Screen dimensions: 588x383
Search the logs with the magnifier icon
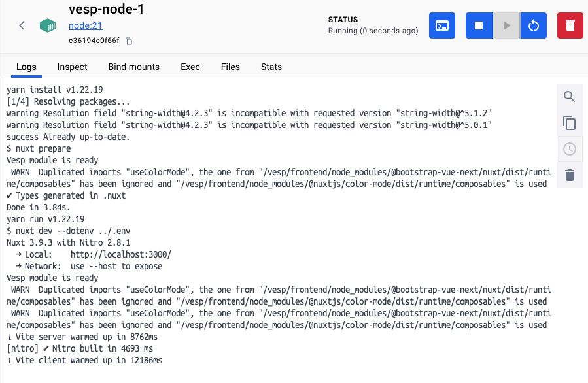point(570,97)
